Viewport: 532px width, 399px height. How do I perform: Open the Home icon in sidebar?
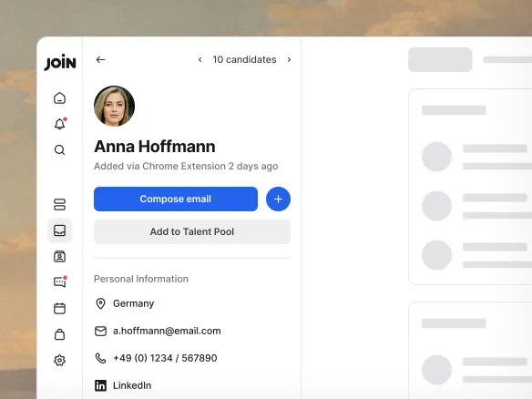point(60,98)
